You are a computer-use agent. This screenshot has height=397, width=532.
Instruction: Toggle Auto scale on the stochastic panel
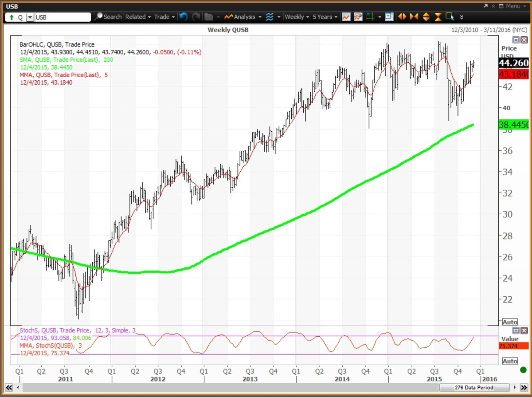pos(510,362)
